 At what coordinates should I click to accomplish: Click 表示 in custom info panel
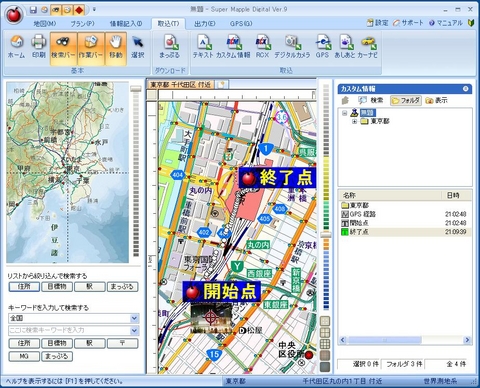coord(436,100)
